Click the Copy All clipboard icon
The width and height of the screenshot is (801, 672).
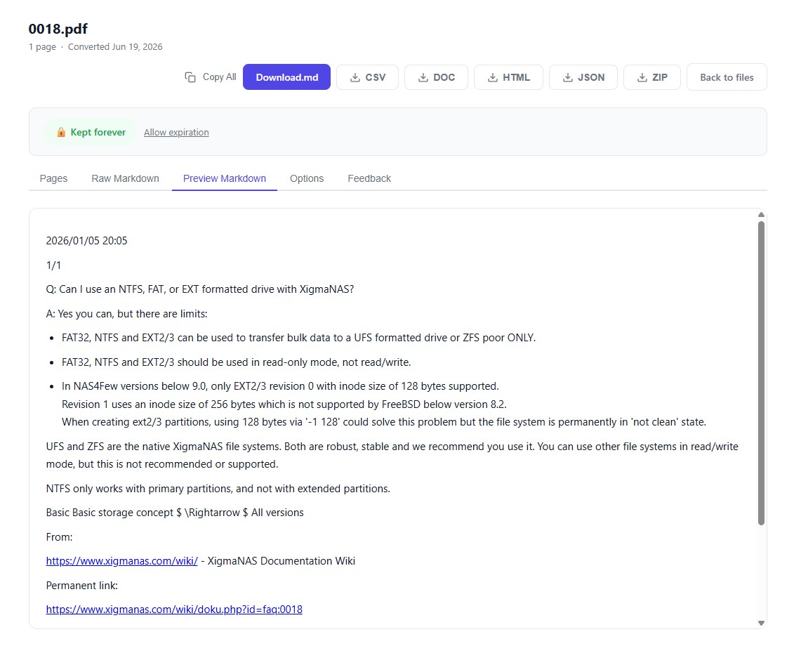pos(190,77)
